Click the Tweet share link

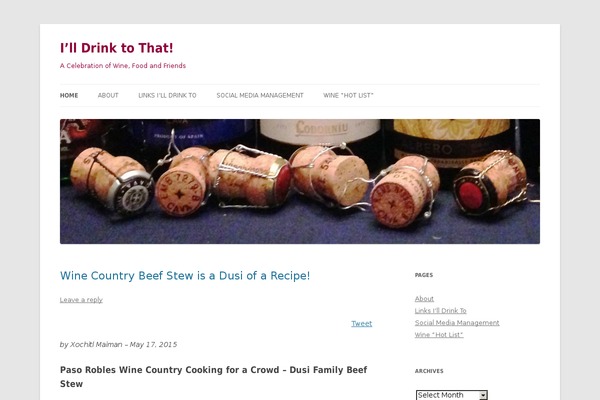pyautogui.click(x=362, y=323)
